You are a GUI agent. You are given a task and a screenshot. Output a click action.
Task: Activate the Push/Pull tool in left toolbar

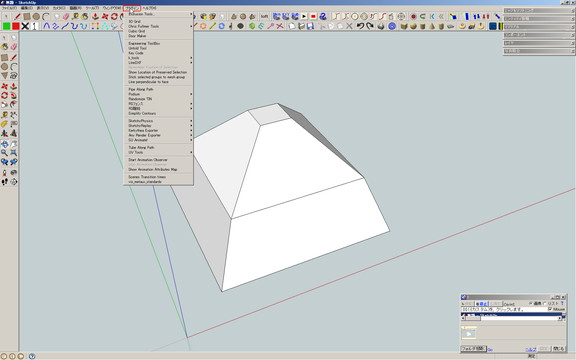click(x=14, y=86)
